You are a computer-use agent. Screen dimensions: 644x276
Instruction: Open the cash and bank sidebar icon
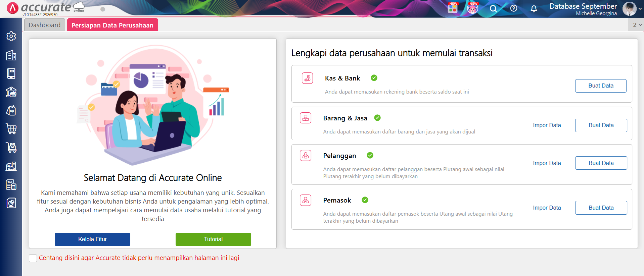11,92
